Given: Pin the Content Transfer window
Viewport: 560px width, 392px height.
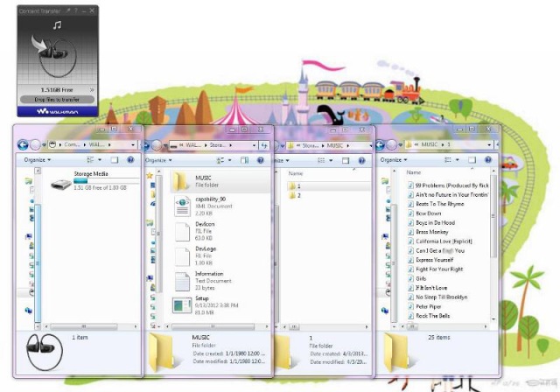Looking at the screenshot, I should [68, 10].
